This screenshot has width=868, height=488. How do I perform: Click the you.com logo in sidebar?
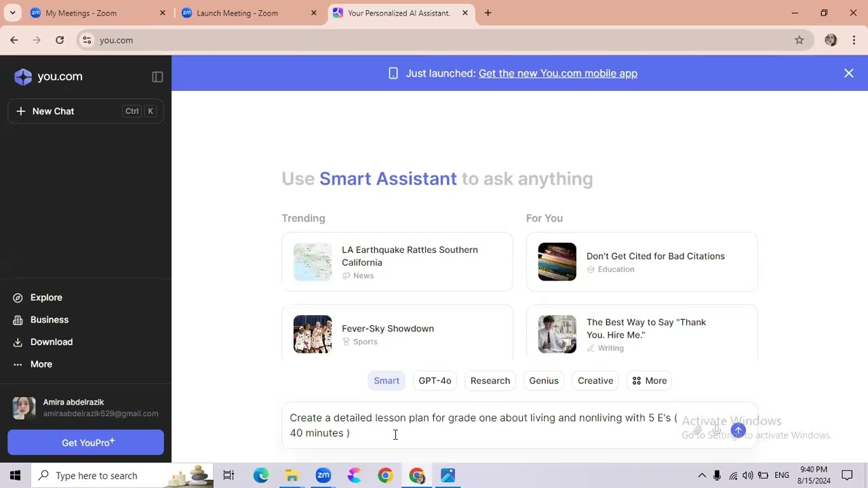pyautogui.click(x=48, y=77)
